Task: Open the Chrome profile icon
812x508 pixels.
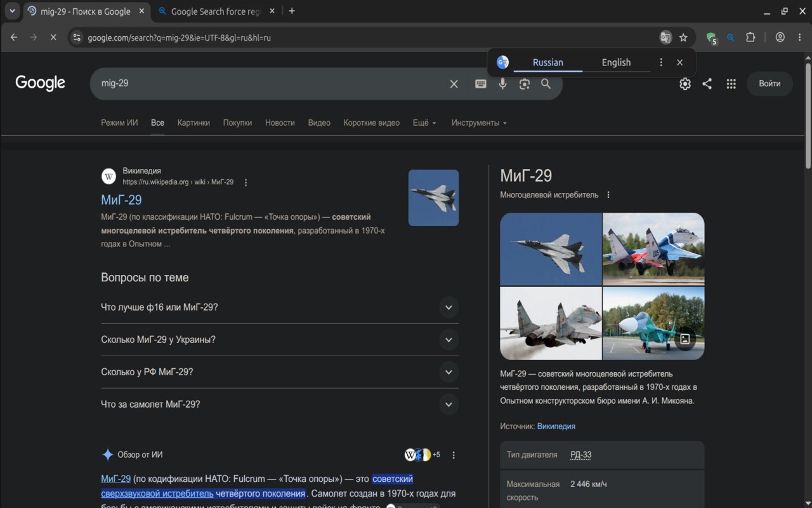Action: tap(780, 37)
